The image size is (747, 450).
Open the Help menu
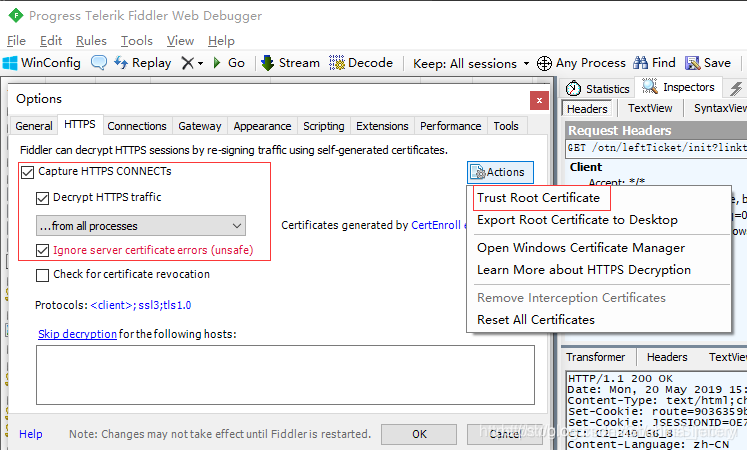click(x=221, y=41)
